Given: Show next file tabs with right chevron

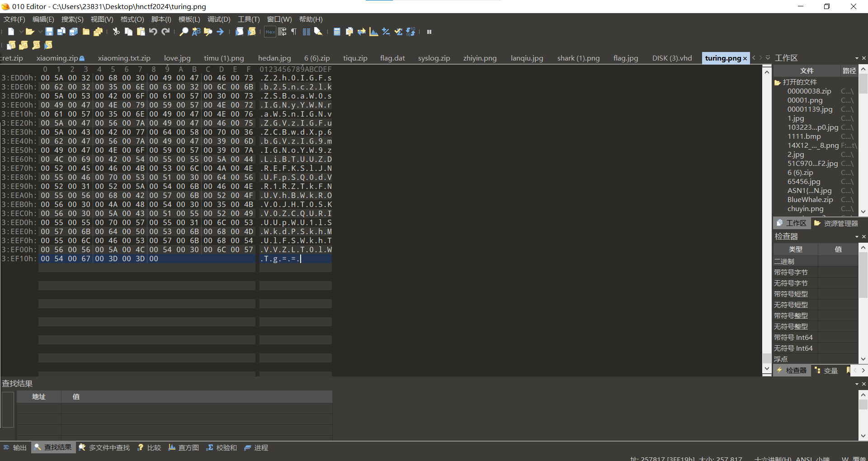Looking at the screenshot, I should coord(761,58).
